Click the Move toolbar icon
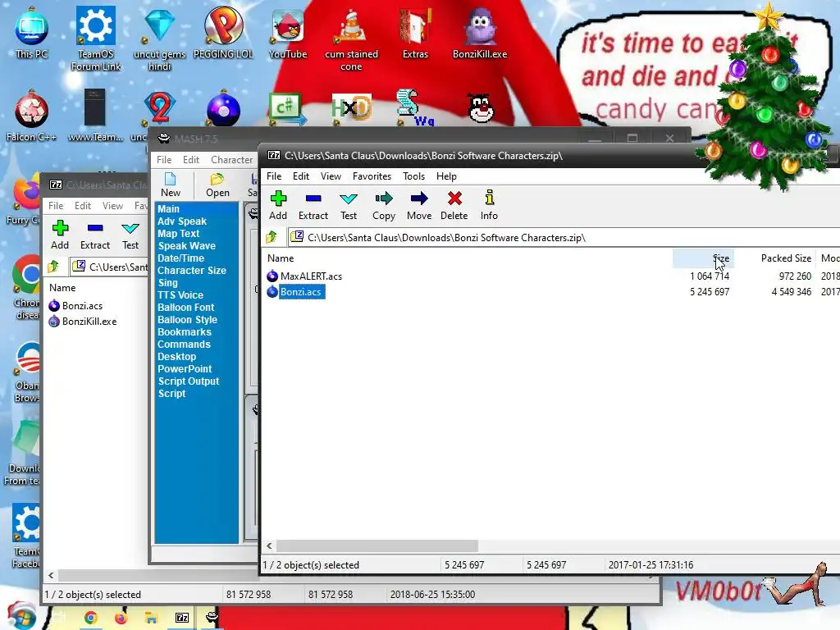The height and width of the screenshot is (630, 840). pos(419,206)
